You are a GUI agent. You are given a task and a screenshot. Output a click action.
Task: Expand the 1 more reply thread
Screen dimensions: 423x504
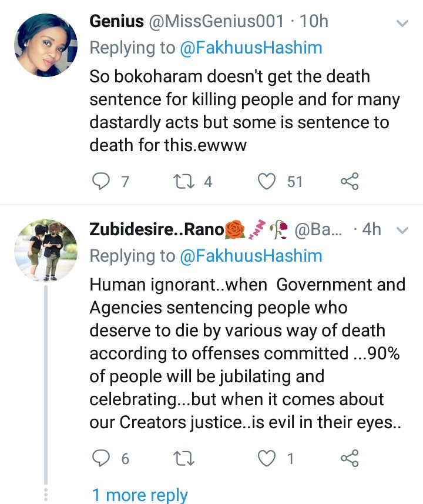(140, 495)
